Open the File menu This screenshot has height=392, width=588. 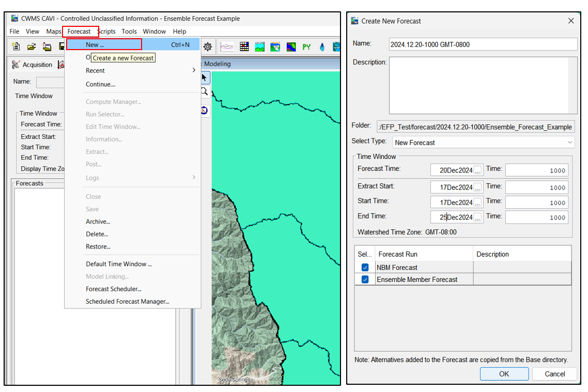14,32
